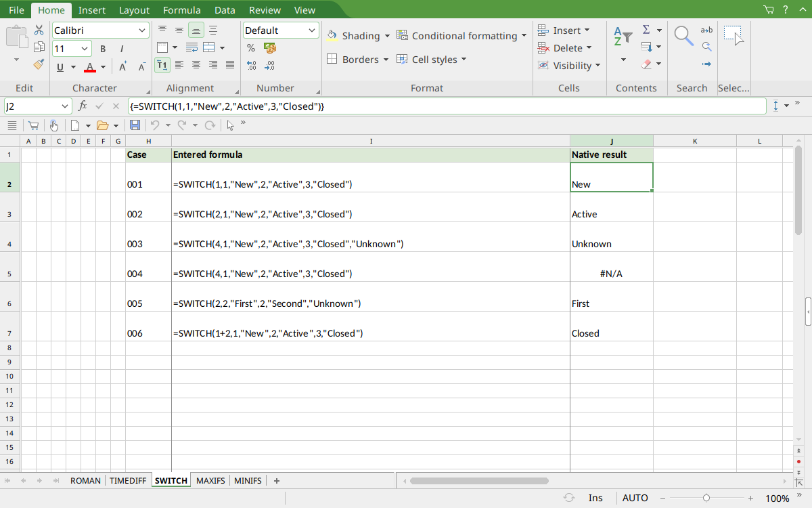Click the Ins insert mode indicator
Image resolution: width=812 pixels, height=508 pixels.
click(595, 498)
